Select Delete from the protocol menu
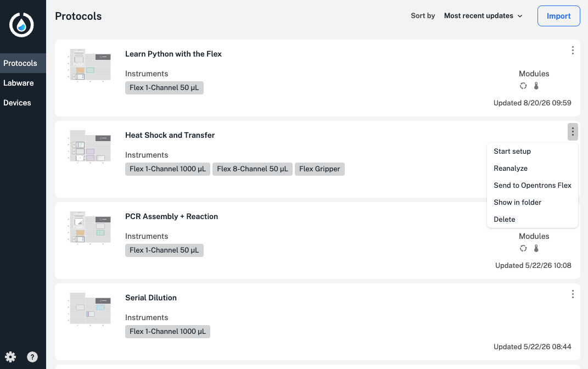The height and width of the screenshot is (369, 588). pos(532,220)
